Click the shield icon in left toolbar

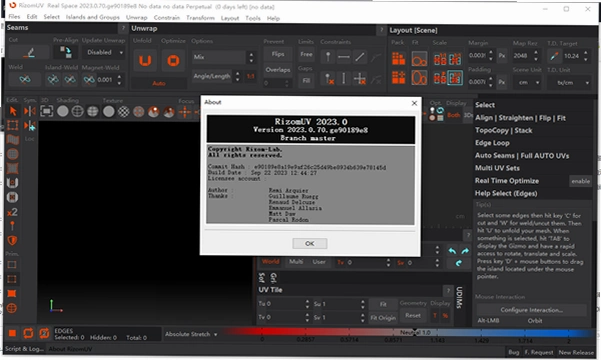coord(12,240)
